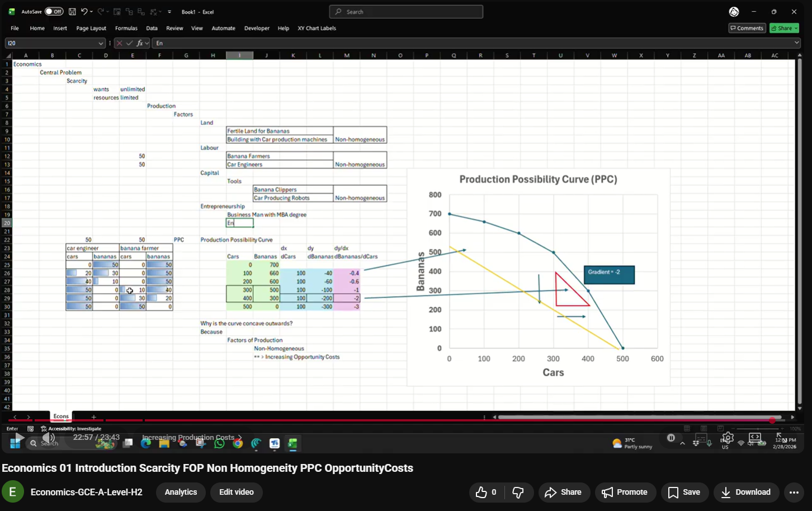Screen dimensions: 812x511
Task: Click the Analytics button
Action: coord(180,492)
